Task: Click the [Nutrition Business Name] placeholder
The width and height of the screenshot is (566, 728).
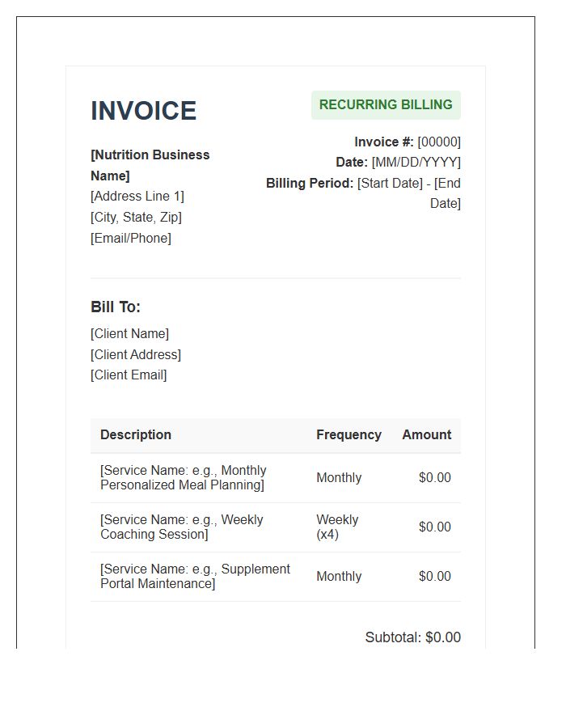Action: 150,165
